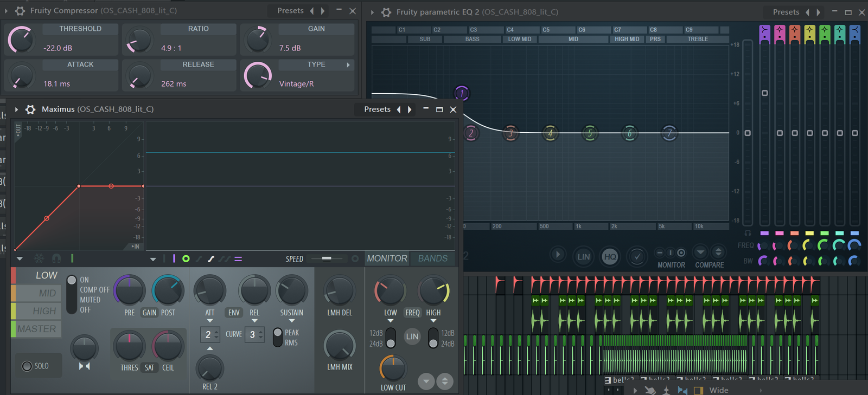Open Presets in the Maximus window
The width and height of the screenshot is (868, 395).
(x=377, y=109)
